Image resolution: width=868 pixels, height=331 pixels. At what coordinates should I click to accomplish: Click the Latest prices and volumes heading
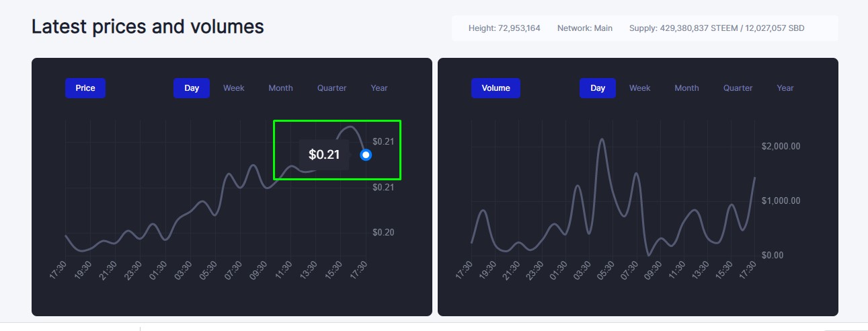tap(148, 27)
